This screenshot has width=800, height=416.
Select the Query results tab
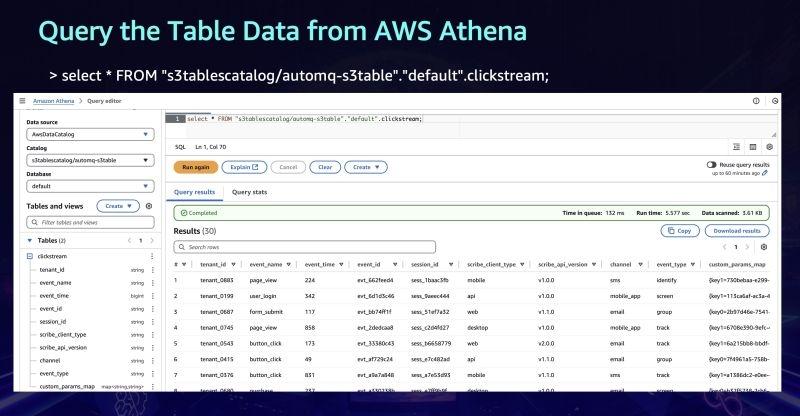point(195,192)
